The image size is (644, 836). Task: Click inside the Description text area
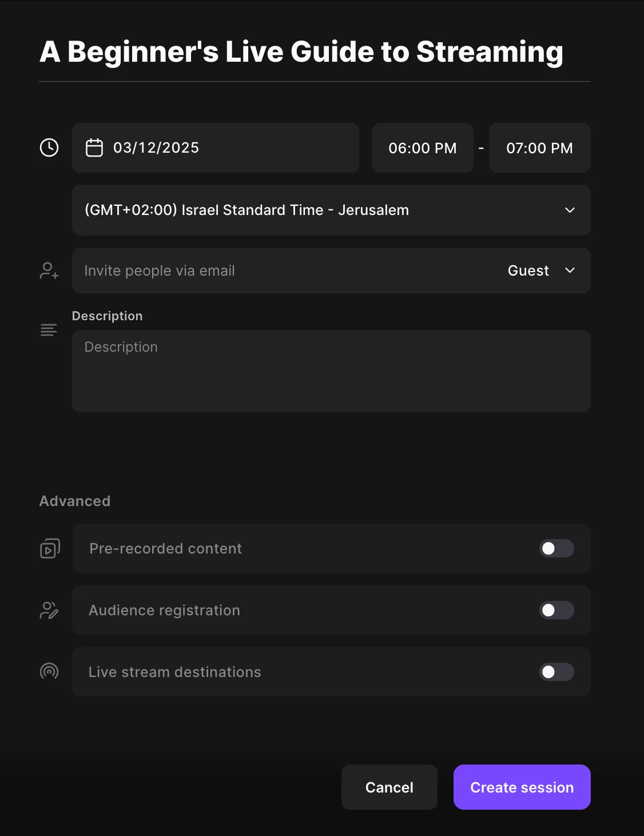[332, 371]
